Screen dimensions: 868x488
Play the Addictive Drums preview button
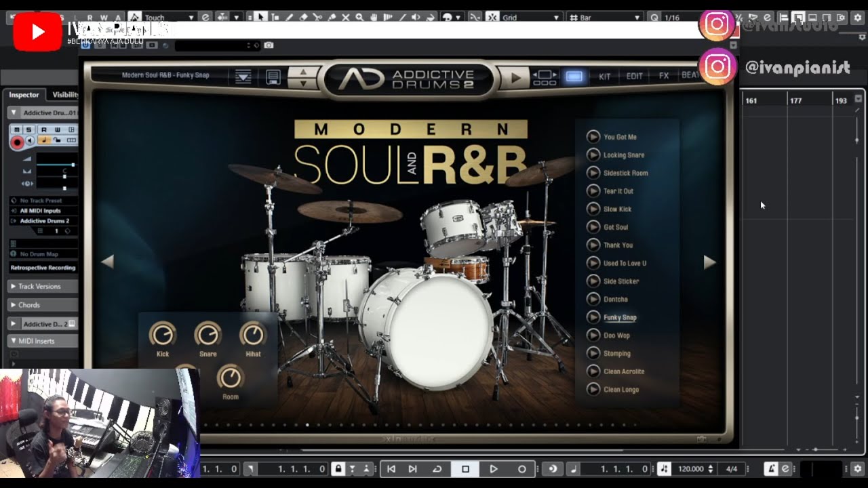tap(515, 78)
